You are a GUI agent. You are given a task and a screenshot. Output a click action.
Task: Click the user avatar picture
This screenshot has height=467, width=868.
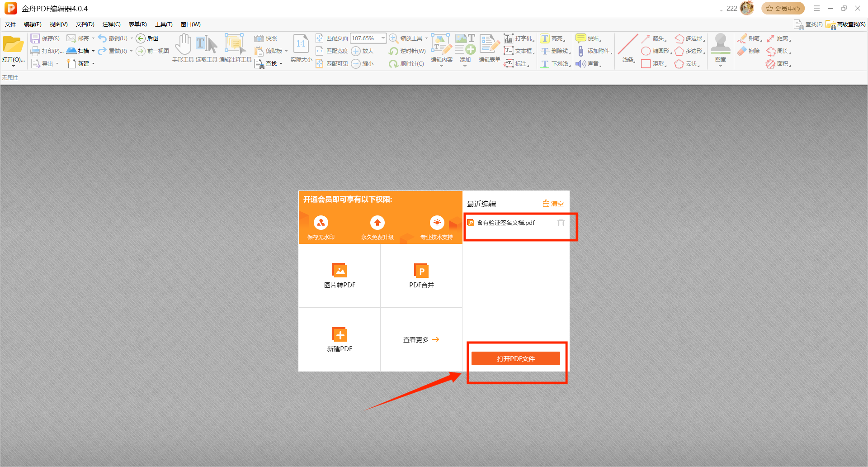[747, 8]
